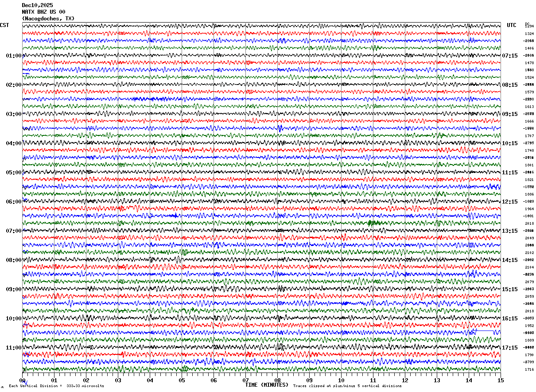Select the 07:00 CST time label
This screenshot has height=392, width=536.
tap(14, 231)
